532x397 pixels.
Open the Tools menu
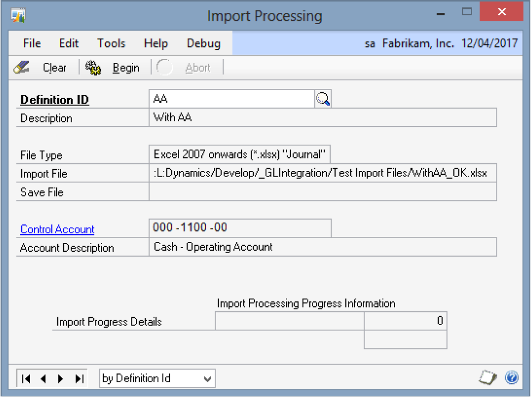pos(111,44)
